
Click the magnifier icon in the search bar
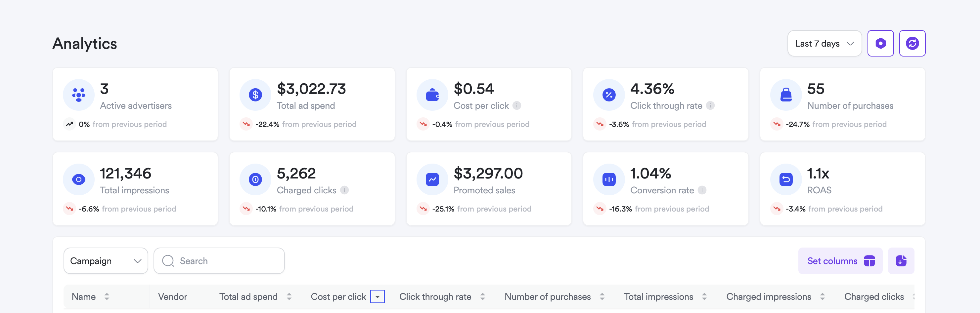pyautogui.click(x=168, y=260)
